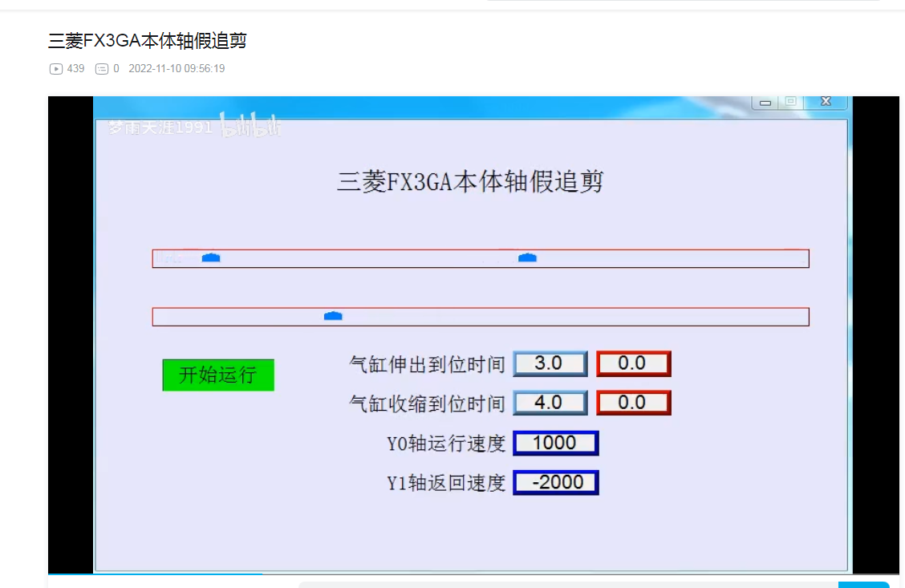Click the Y0轴运行速度 field showing 1000
Image resolution: width=905 pixels, height=588 pixels.
point(555,443)
